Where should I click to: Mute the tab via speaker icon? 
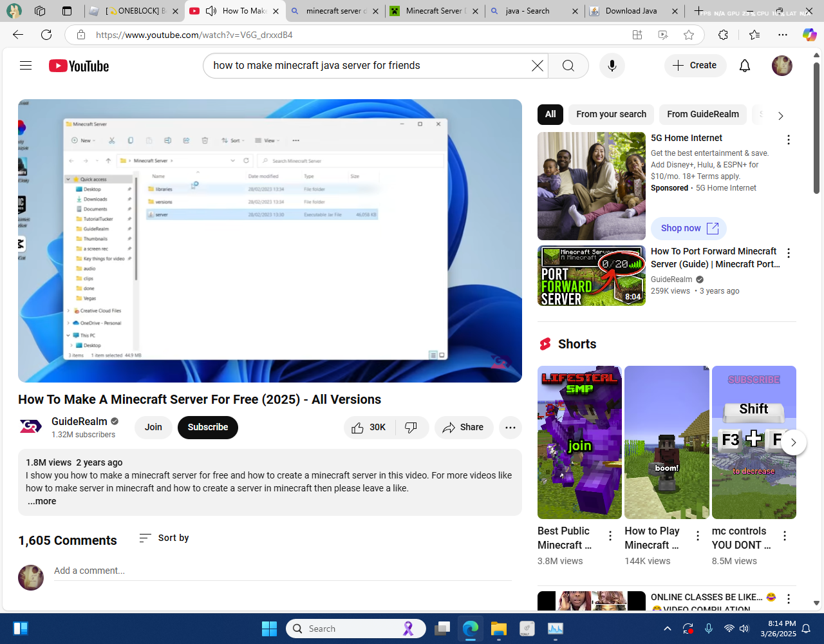click(x=211, y=11)
